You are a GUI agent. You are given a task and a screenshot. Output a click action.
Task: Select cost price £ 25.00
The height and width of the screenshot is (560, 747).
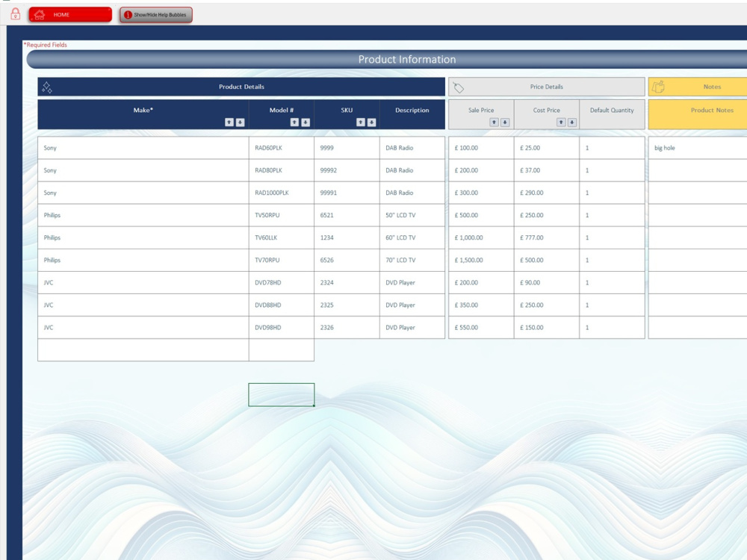coord(547,148)
